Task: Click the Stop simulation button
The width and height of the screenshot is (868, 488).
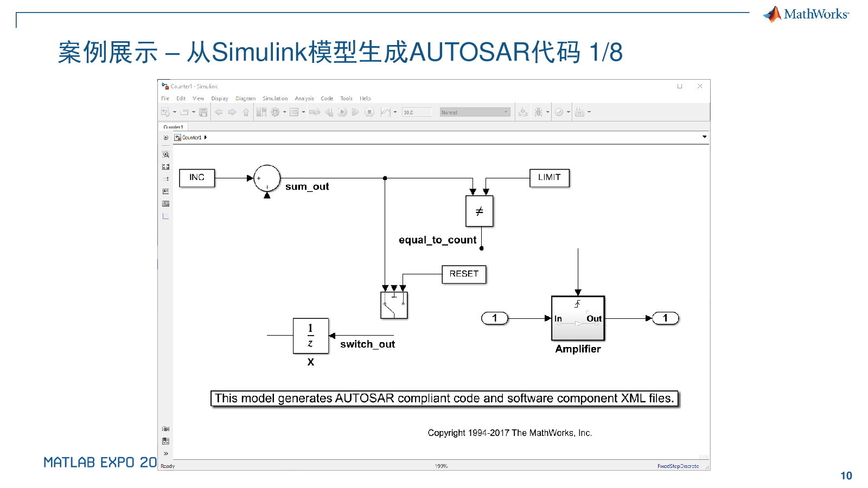Action: (x=369, y=112)
